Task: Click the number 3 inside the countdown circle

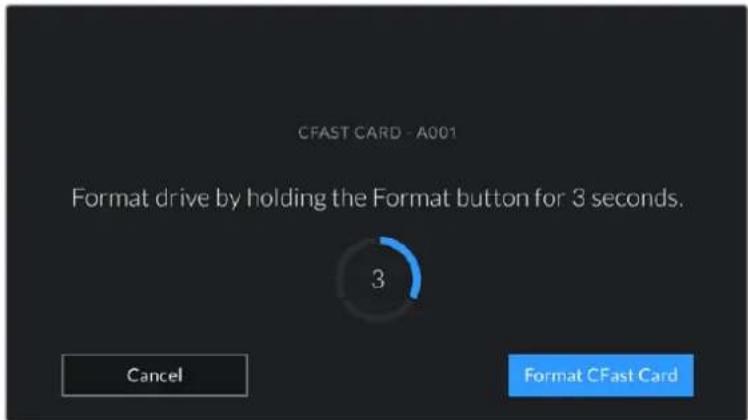Action: click(x=378, y=279)
